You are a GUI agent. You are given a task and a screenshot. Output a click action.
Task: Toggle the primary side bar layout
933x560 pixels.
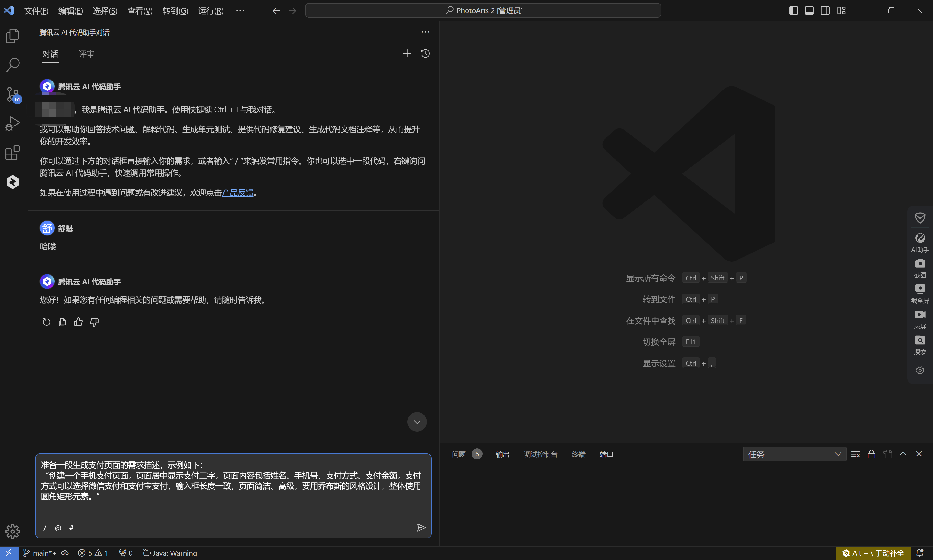point(793,10)
